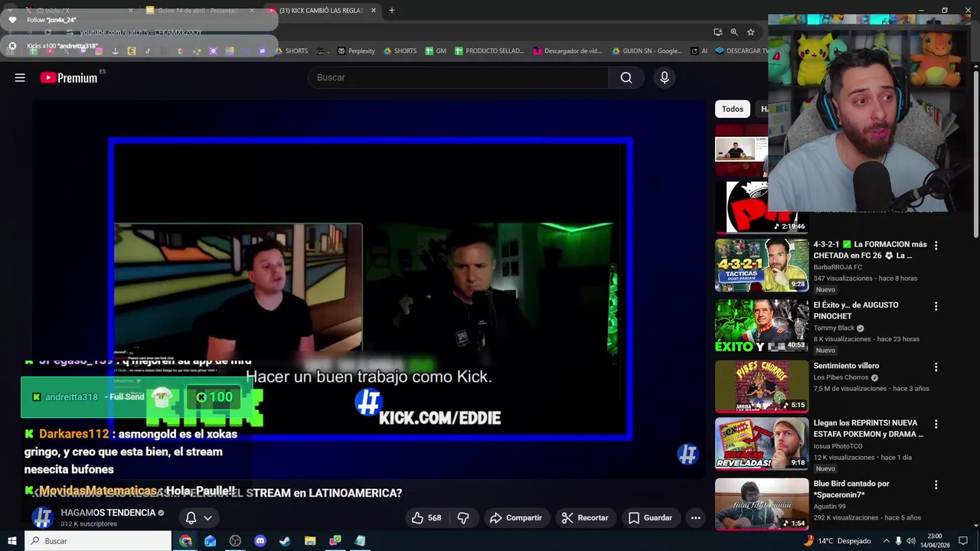This screenshot has width=980, height=551.
Task: Open Estafas Reveladas Pokemon video thumbnail
Action: tap(762, 443)
